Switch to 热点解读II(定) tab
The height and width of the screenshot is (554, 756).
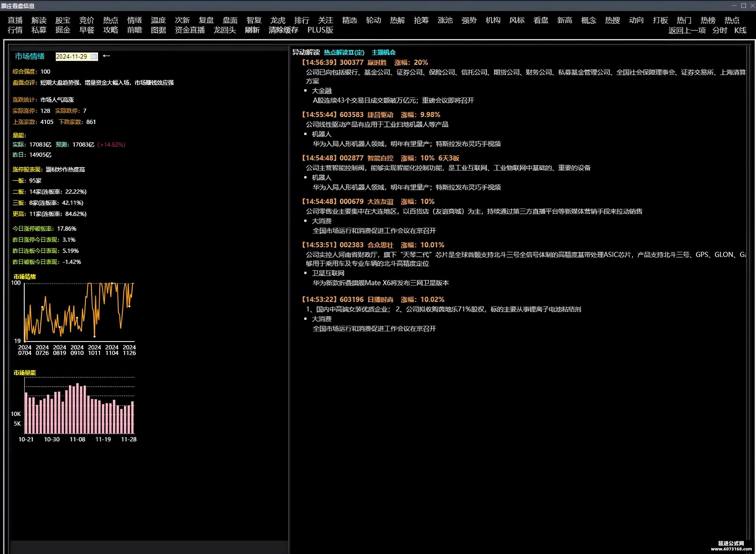(x=344, y=52)
